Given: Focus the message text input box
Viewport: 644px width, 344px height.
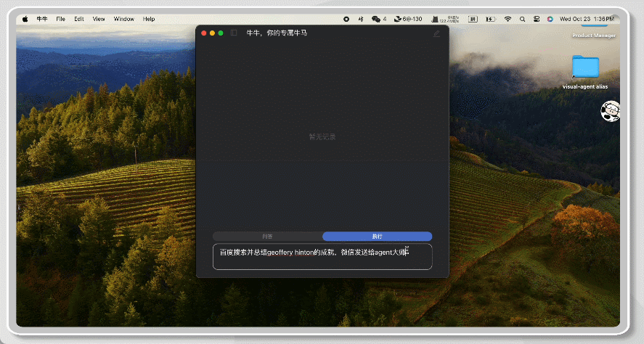Looking at the screenshot, I should tap(322, 257).
